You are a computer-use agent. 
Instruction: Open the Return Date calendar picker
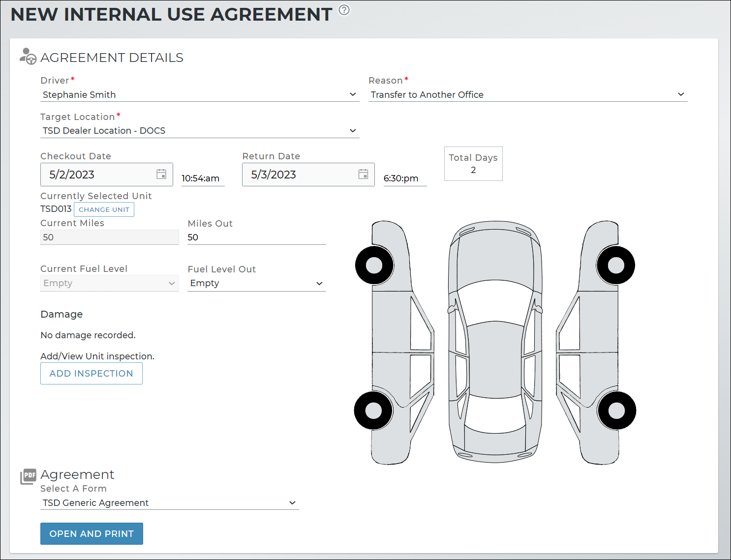coord(363,174)
